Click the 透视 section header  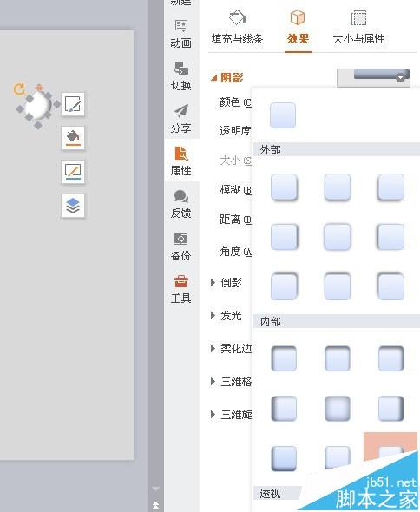tap(277, 493)
